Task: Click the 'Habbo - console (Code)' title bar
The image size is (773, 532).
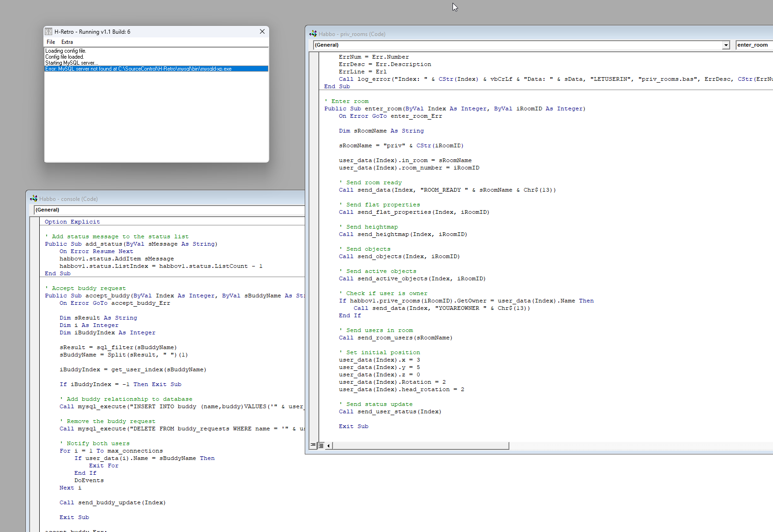Action: 139,199
